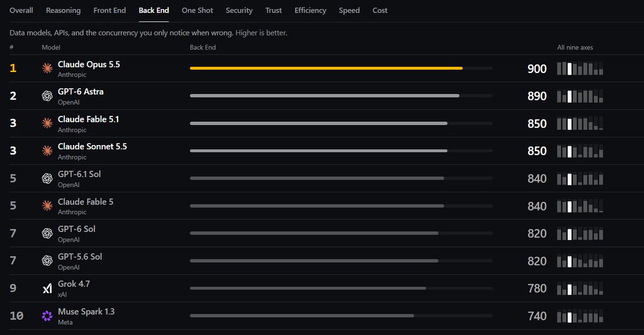The width and height of the screenshot is (644, 335).
Task: Click the nine-axes mini chart for GPT-6.1 Sol
Action: tap(580, 178)
